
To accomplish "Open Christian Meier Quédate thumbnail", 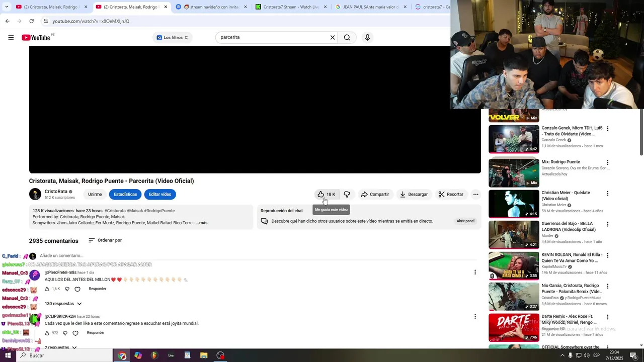I will (514, 204).
